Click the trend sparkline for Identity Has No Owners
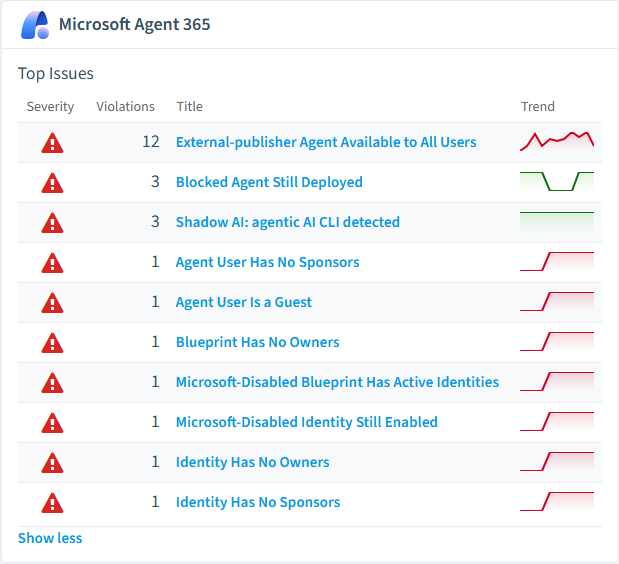Screen dimensions: 619x564 (557, 461)
